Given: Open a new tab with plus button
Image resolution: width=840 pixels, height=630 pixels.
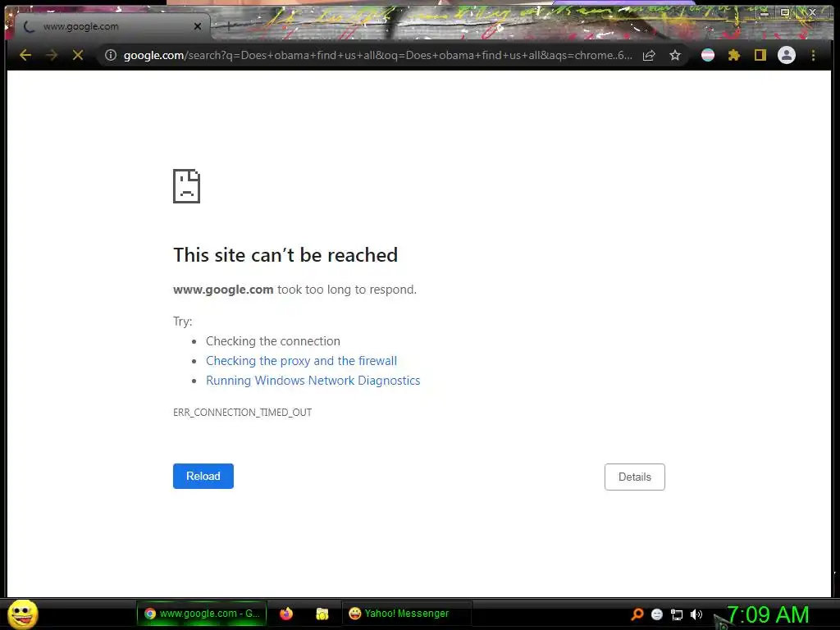Looking at the screenshot, I should coord(228,25).
